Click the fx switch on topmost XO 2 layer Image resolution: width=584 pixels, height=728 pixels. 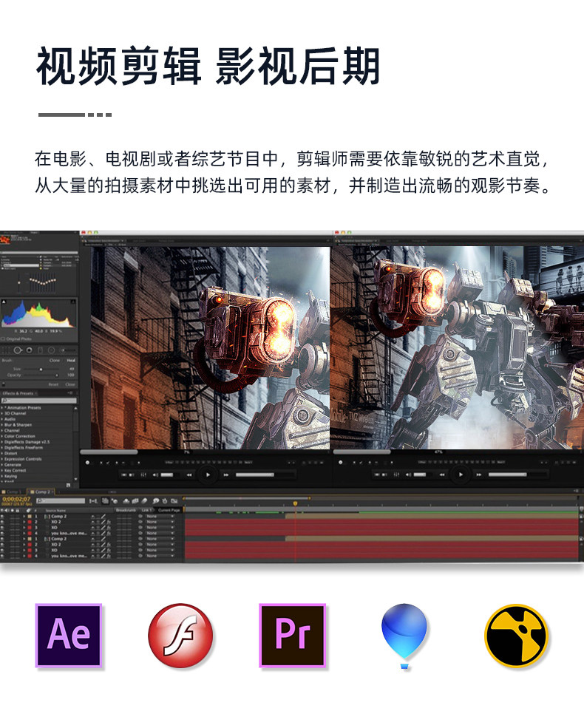tap(109, 522)
